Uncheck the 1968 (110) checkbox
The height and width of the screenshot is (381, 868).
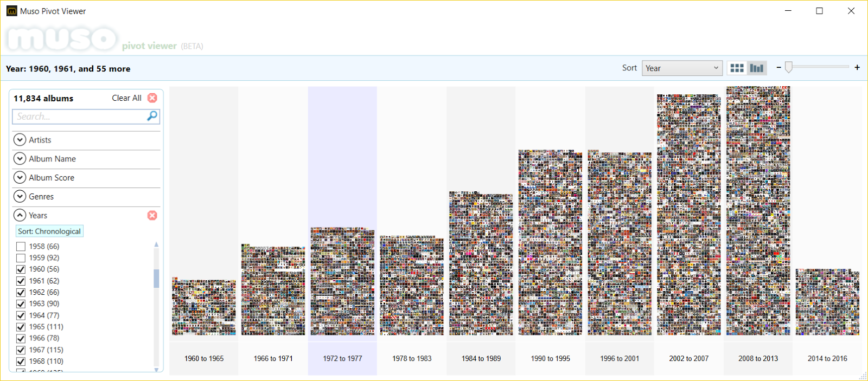pyautogui.click(x=21, y=361)
